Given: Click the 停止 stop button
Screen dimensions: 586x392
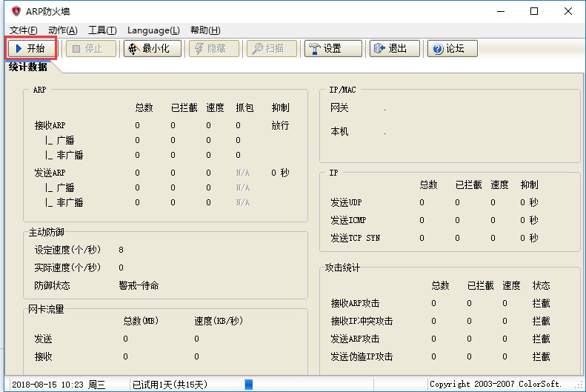Looking at the screenshot, I should (91, 49).
